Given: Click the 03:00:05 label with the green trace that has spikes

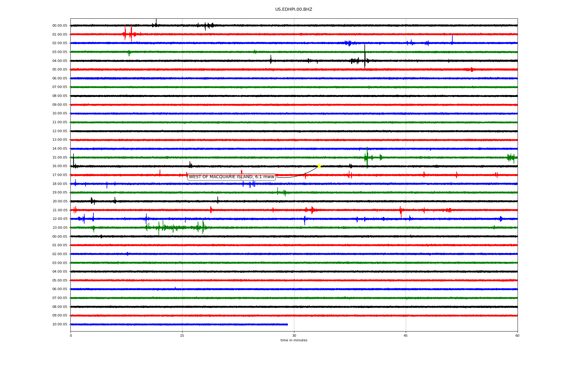Looking at the screenshot, I should click(60, 52).
